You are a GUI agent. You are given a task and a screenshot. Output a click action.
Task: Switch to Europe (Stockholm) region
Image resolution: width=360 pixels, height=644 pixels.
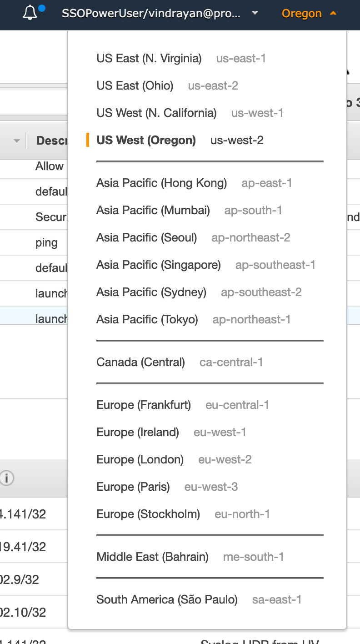pyautogui.click(x=148, y=514)
